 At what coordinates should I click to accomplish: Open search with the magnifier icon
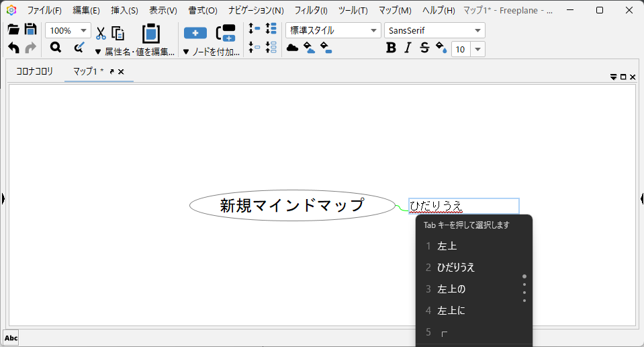tap(56, 48)
